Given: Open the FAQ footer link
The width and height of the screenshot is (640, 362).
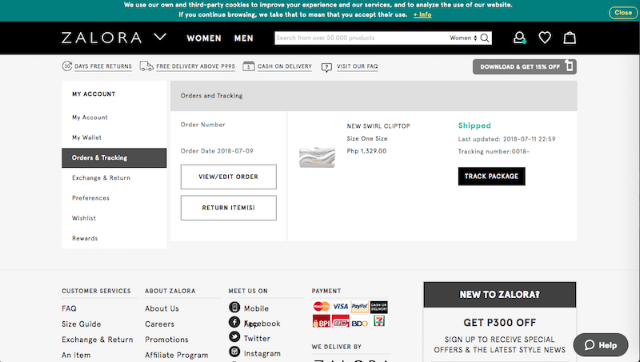Looking at the screenshot, I should [69, 309].
